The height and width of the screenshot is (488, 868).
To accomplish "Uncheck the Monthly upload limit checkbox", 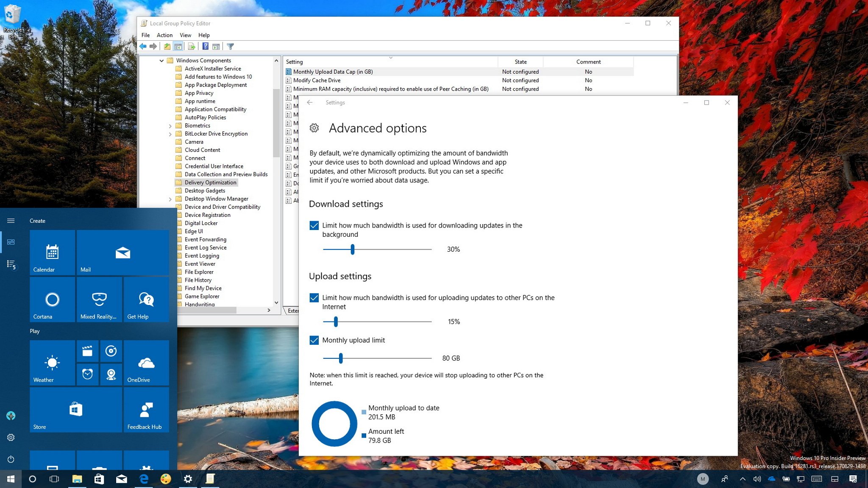I will pos(314,340).
